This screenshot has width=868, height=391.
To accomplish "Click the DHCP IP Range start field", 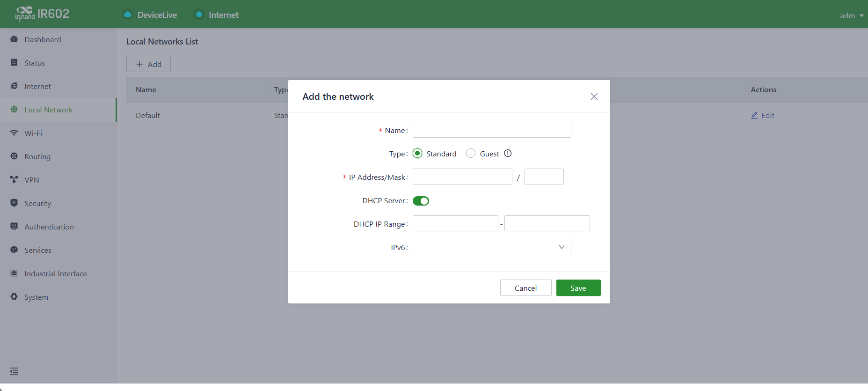I will pos(455,223).
